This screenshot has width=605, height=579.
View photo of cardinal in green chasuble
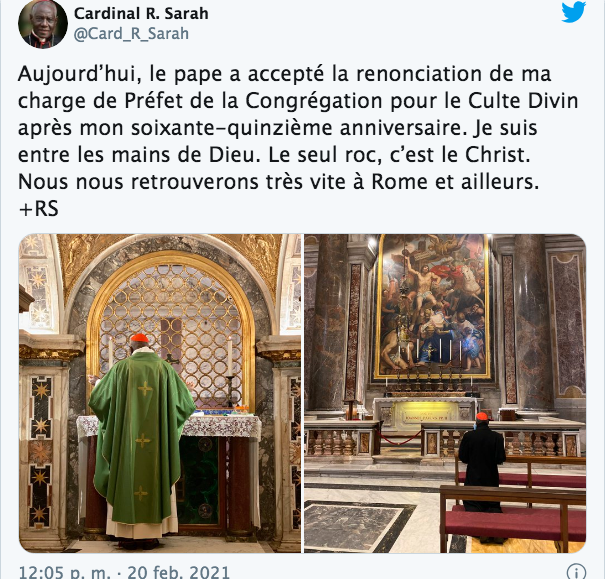click(160, 393)
